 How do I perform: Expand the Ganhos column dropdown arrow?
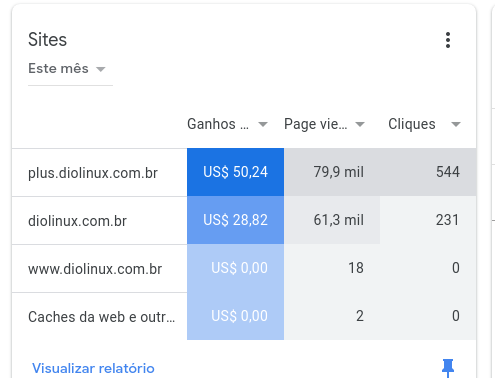263,124
